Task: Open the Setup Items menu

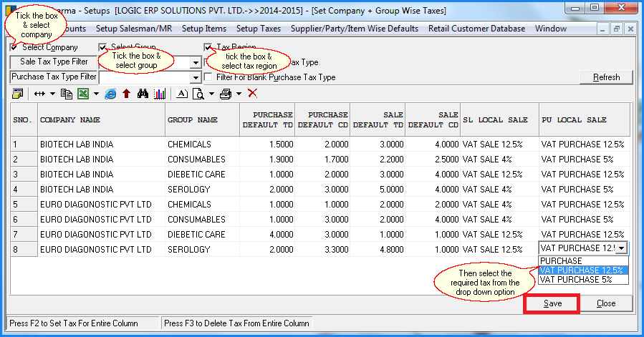Action: (204, 29)
